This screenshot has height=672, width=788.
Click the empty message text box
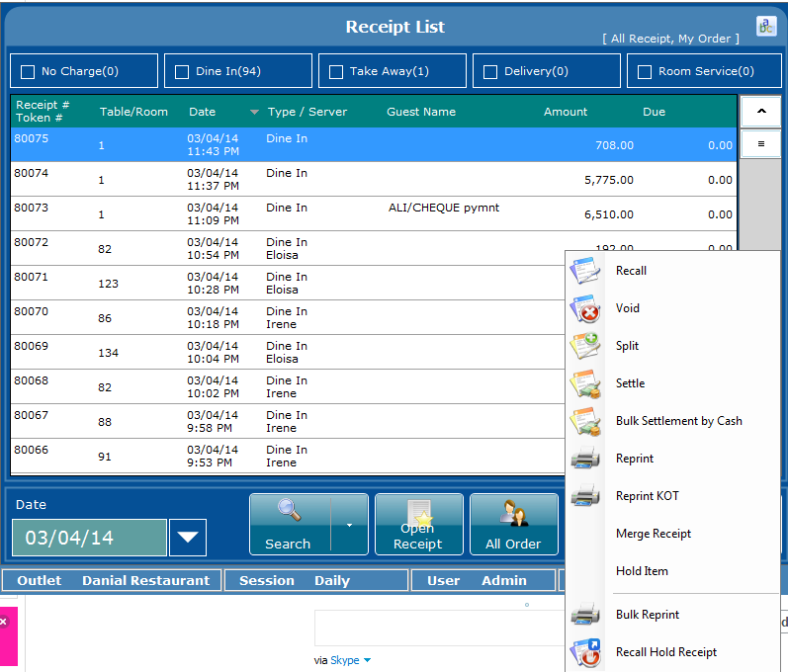pyautogui.click(x=440, y=628)
